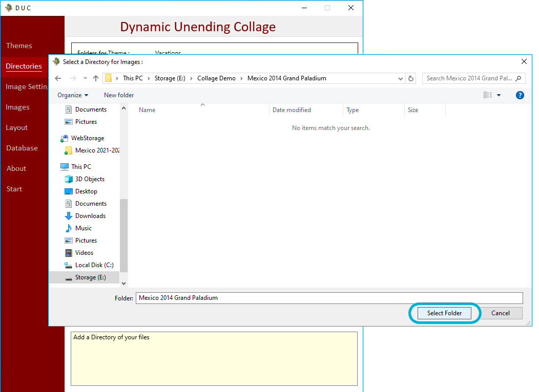539x392 pixels.
Task: Click Mexico 2014 Grand Paladium breadcrumb
Action: [x=287, y=78]
